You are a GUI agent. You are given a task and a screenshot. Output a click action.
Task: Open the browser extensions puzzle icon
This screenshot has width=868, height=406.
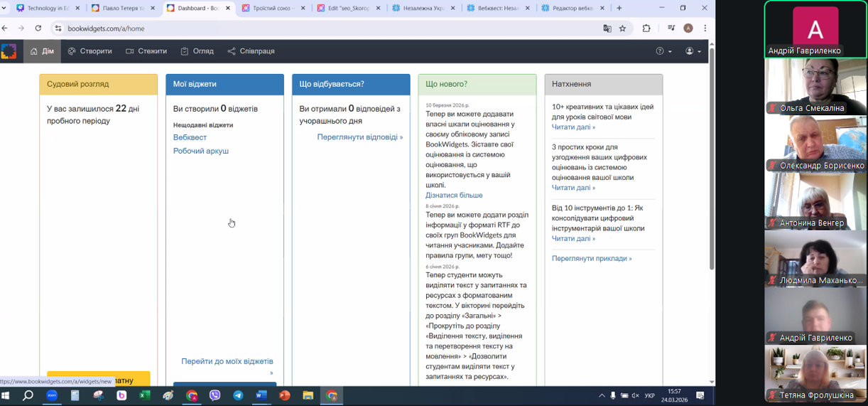click(646, 28)
